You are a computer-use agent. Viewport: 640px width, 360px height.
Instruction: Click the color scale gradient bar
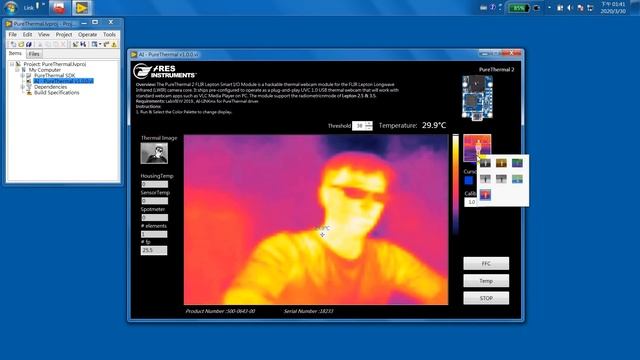coord(455,185)
